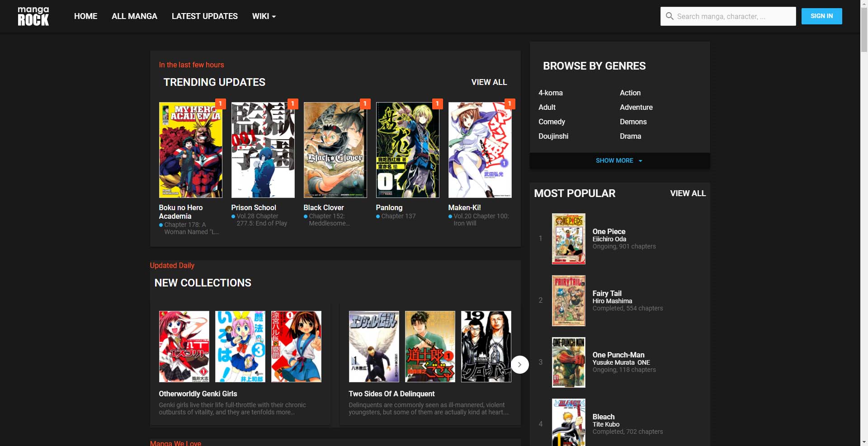This screenshot has height=446, width=868.
Task: Go to the HOME page
Action: [85, 16]
